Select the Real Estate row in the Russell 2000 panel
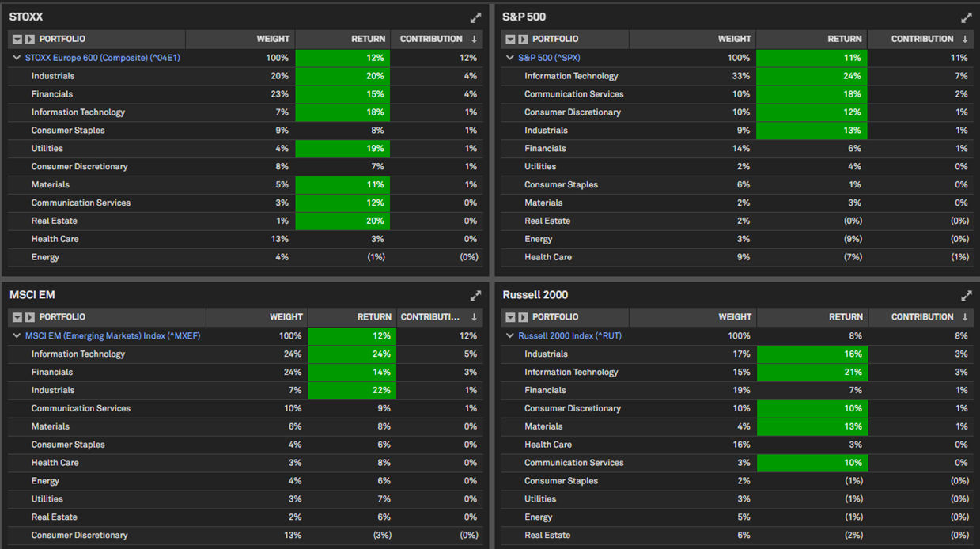The height and width of the screenshot is (549, 980). [x=738, y=536]
